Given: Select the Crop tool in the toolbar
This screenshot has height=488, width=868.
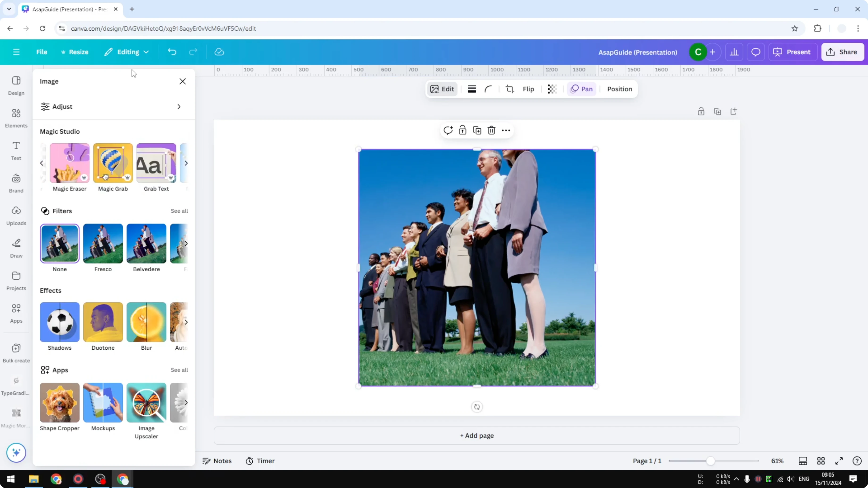Looking at the screenshot, I should 510,89.
